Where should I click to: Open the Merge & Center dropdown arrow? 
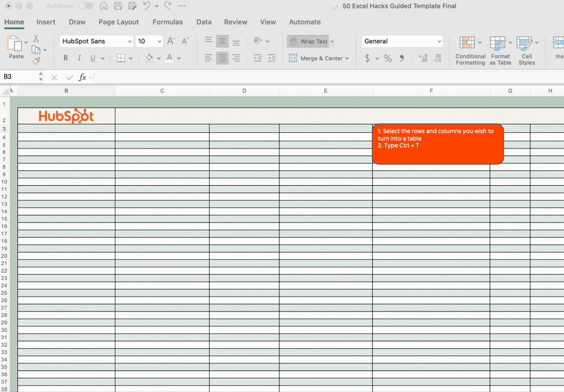coord(347,59)
